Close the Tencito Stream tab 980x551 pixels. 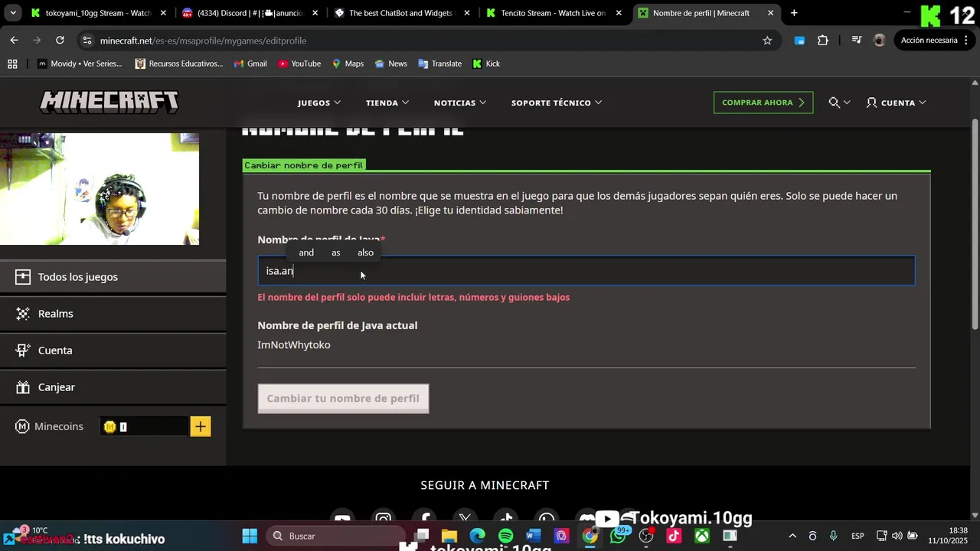(x=619, y=13)
